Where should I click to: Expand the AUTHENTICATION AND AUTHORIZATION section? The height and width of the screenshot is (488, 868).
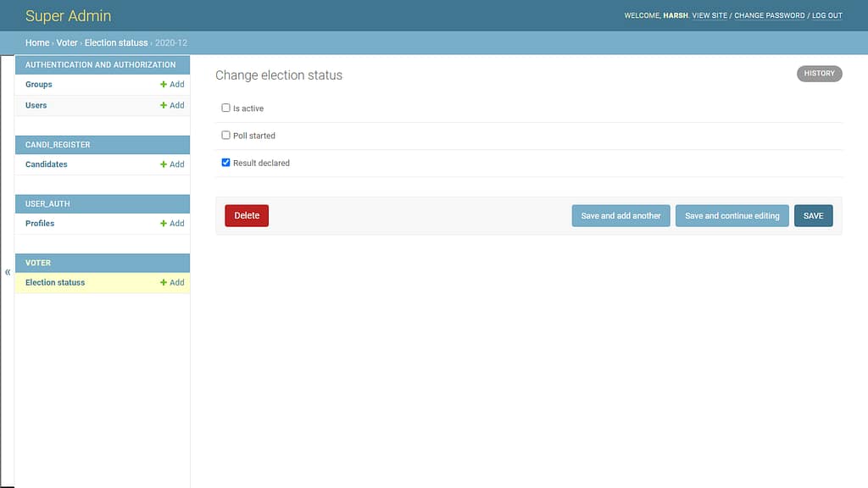(x=102, y=64)
